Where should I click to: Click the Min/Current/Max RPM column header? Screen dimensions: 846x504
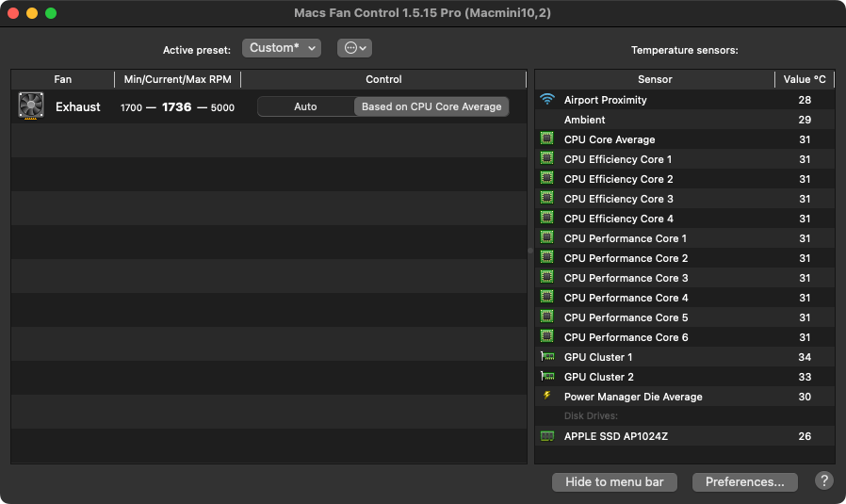177,79
